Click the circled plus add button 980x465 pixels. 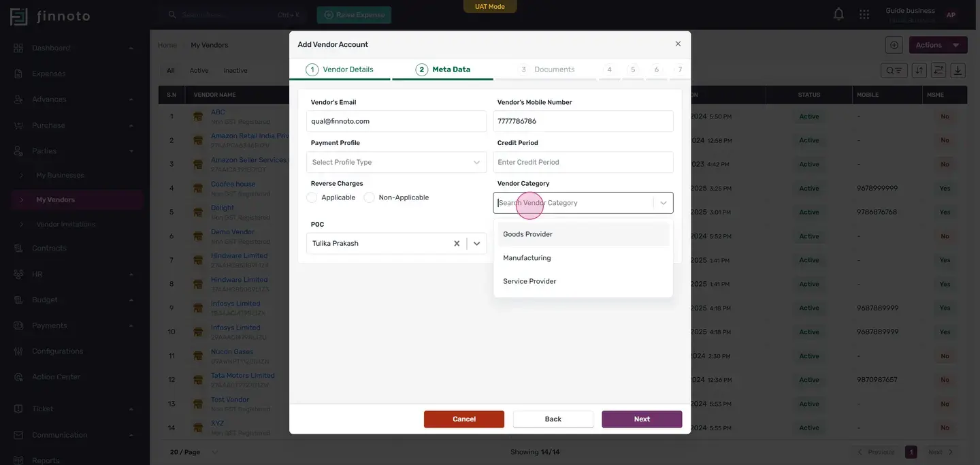[x=894, y=45]
